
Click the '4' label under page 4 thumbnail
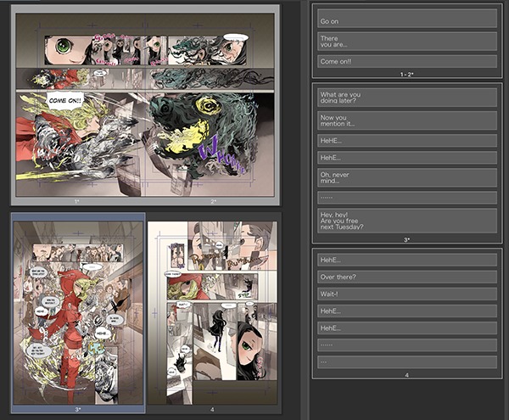[x=212, y=410]
